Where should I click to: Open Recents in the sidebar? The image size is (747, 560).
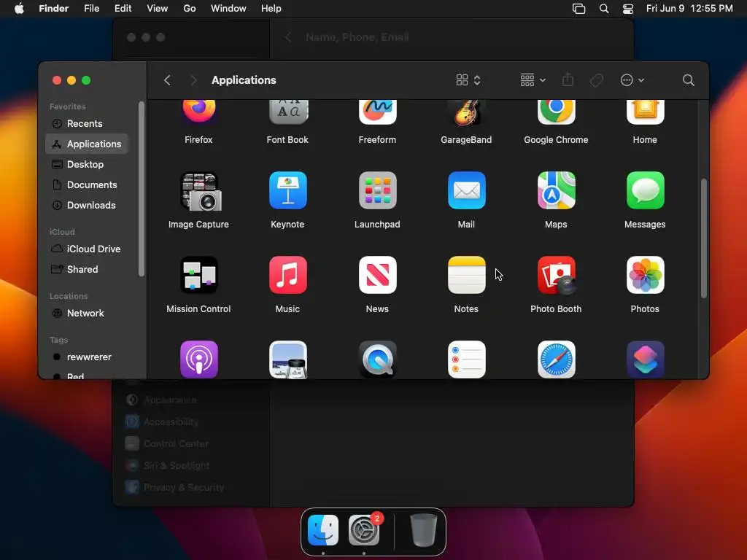[87, 123]
